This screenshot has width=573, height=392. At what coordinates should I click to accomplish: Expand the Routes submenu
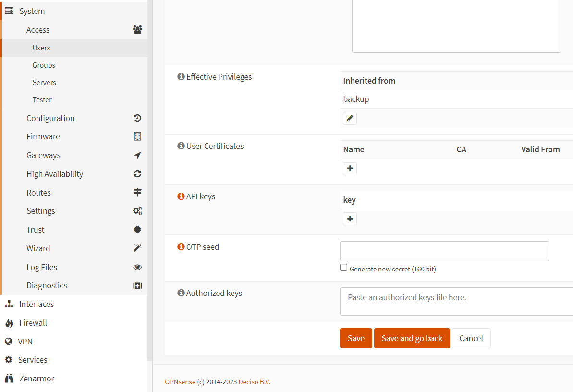click(74, 192)
